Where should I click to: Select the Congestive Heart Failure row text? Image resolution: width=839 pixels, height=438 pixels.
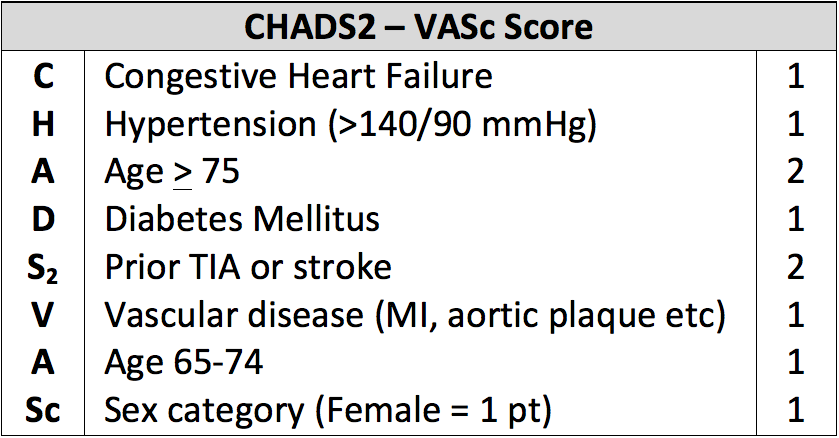[x=298, y=76]
